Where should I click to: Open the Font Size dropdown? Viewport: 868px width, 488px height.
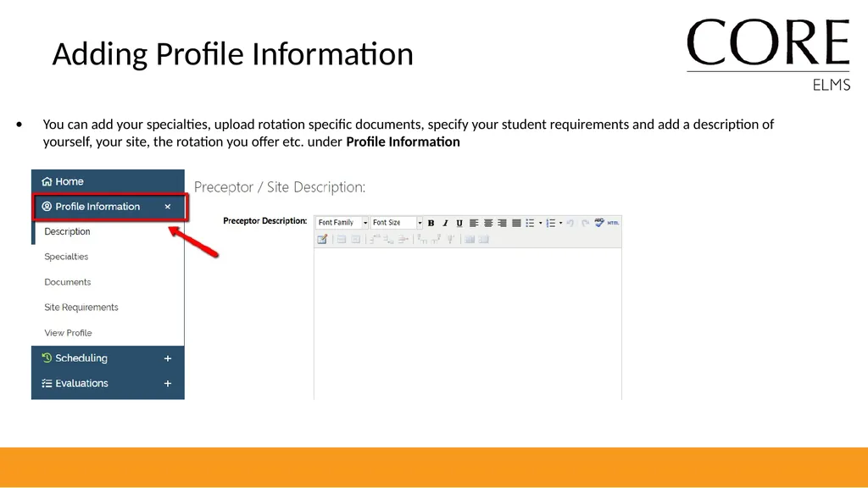click(397, 223)
